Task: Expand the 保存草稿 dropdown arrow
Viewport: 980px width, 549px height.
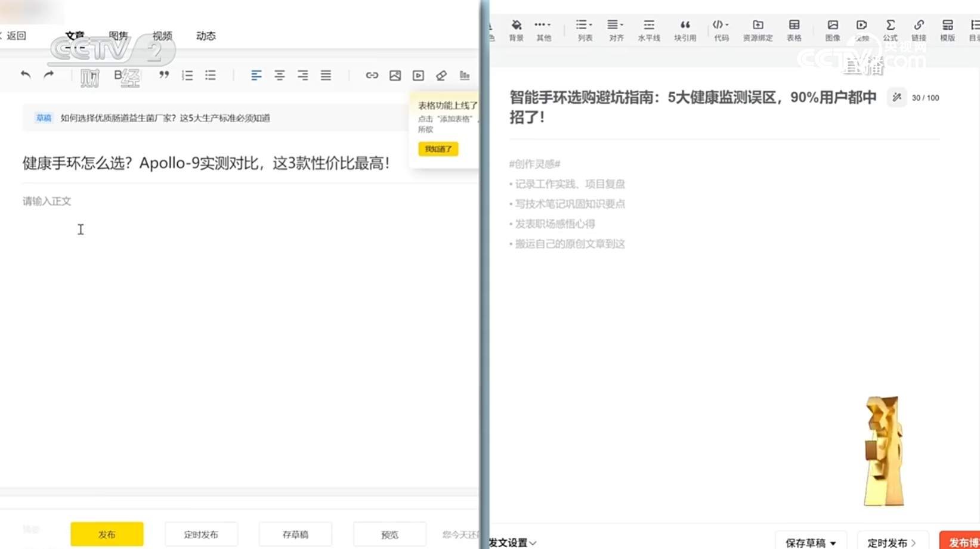Action: click(x=834, y=542)
